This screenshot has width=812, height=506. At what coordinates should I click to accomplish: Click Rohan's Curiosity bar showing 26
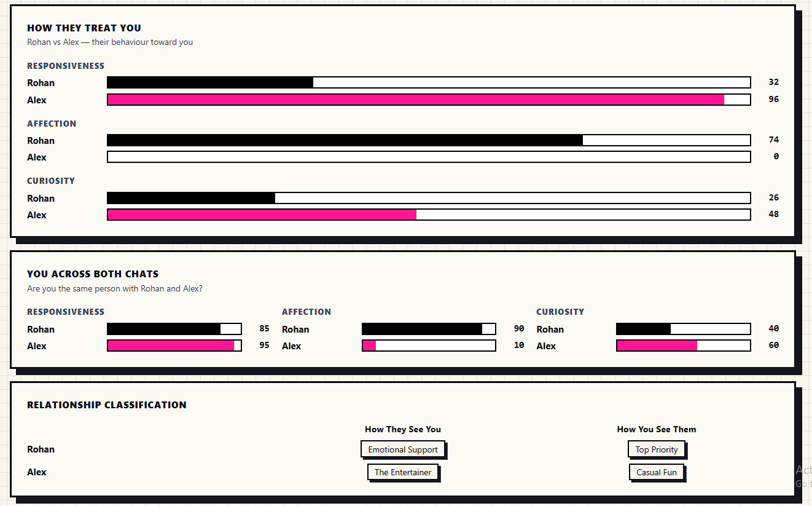click(429, 197)
